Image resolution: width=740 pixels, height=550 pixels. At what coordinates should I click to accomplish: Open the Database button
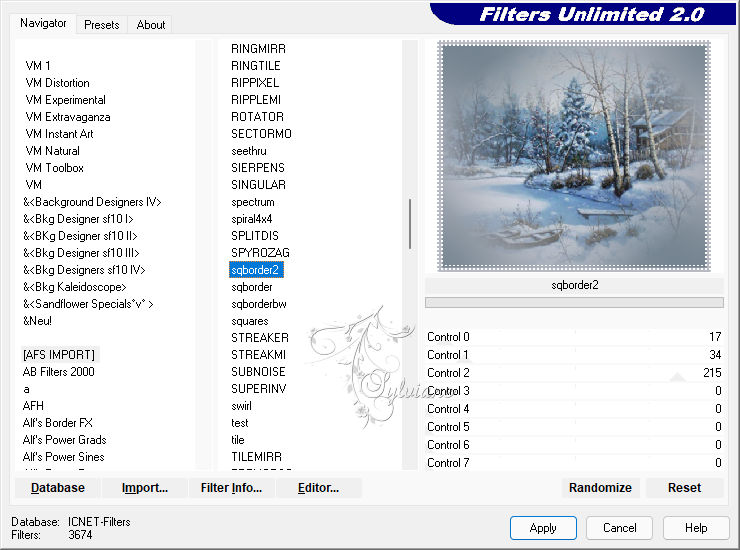pos(58,488)
